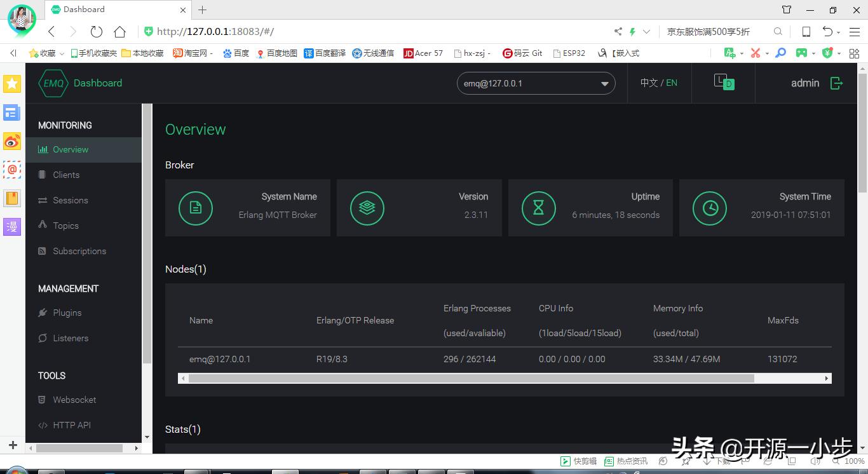Click the mobile device view icon

coord(806,31)
